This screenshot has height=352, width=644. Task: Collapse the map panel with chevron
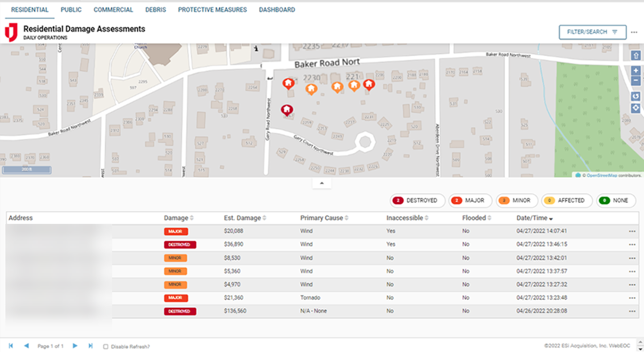[x=322, y=183]
